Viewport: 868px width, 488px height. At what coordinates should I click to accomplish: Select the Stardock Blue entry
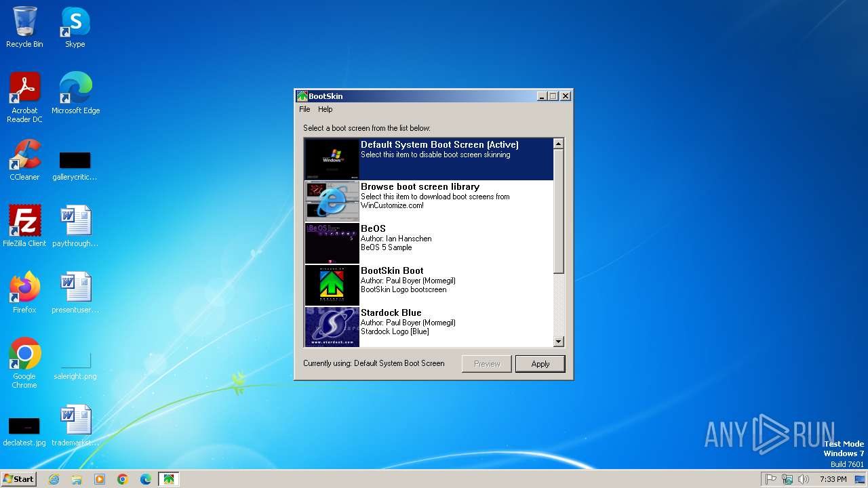click(x=429, y=327)
